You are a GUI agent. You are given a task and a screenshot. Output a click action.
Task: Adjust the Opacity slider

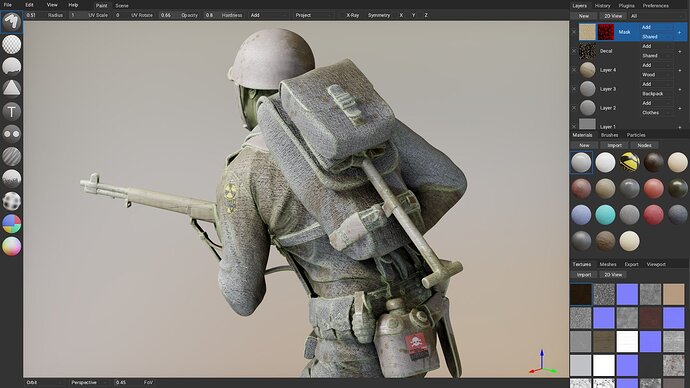tap(180, 15)
